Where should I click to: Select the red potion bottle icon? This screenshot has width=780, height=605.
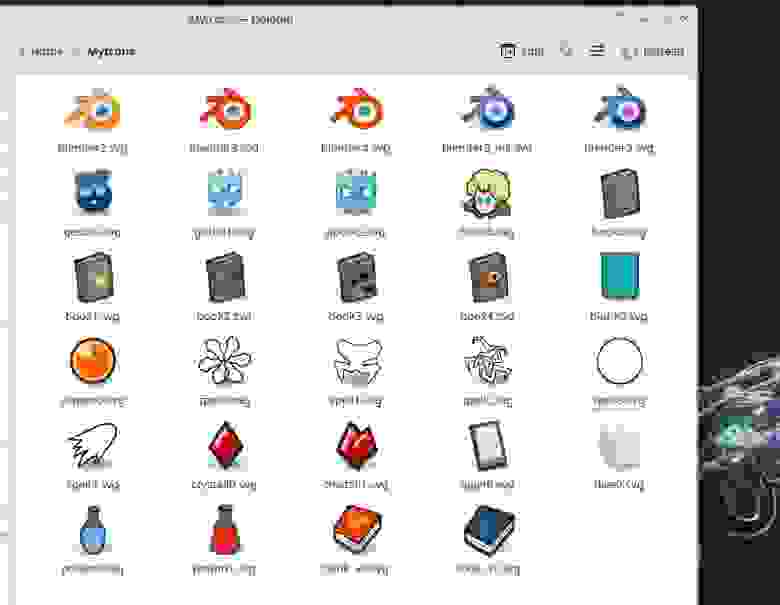(225, 530)
